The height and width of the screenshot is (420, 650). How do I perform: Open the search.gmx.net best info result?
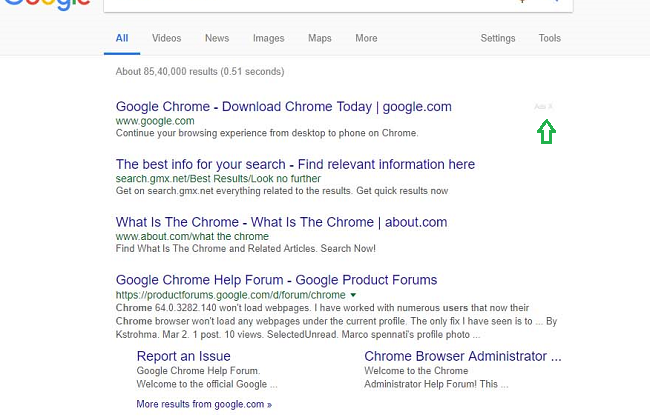pos(295,164)
